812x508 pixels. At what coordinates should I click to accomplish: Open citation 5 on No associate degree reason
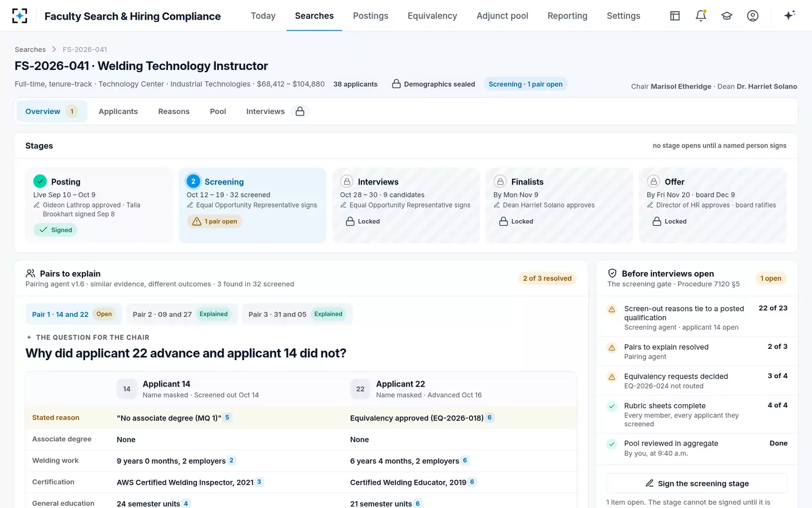[x=228, y=418]
